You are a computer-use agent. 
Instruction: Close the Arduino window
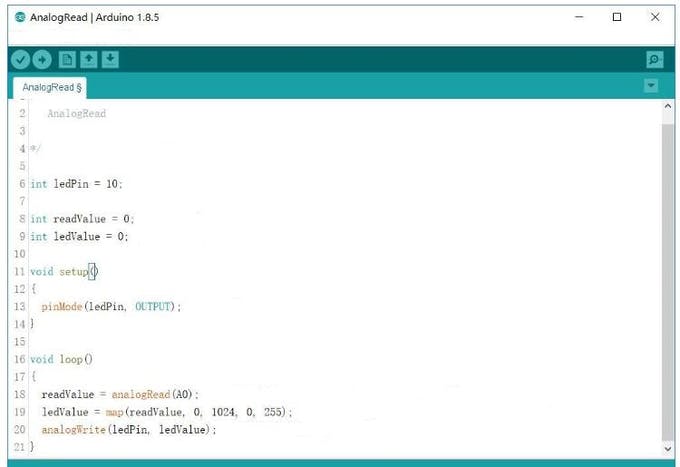655,17
